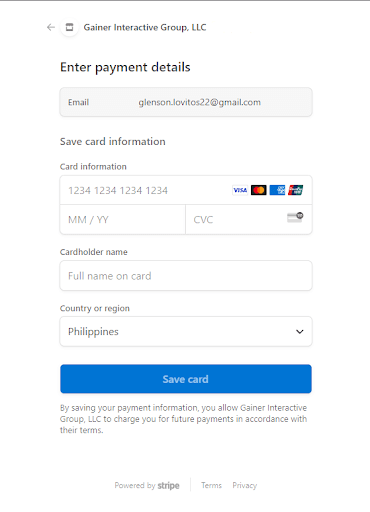Click the CVC card hint icon

295,217
